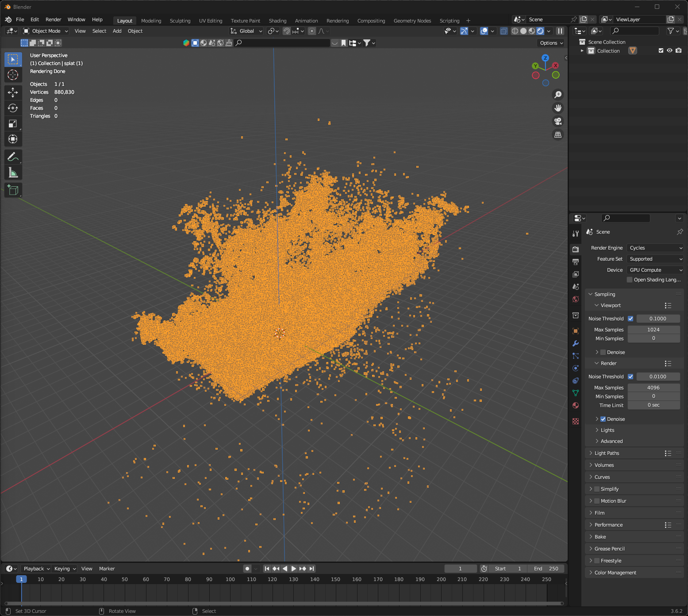Select the Move tool

[x=13, y=92]
